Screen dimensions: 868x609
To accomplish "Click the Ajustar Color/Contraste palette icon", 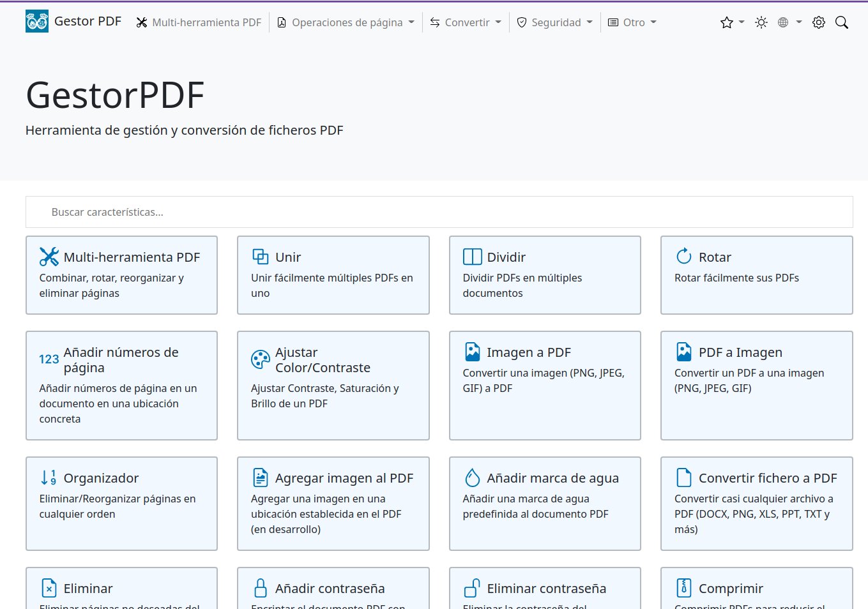I will (x=261, y=360).
